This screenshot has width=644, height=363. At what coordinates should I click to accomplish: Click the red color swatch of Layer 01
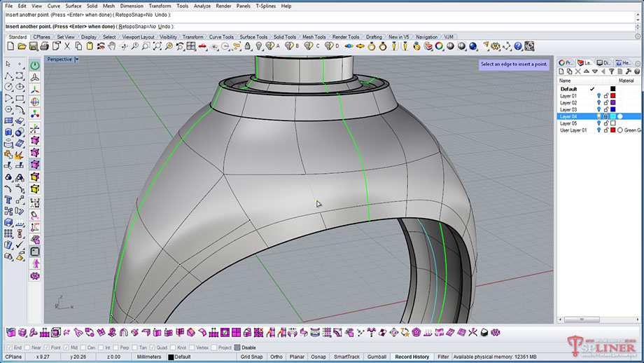(x=613, y=96)
